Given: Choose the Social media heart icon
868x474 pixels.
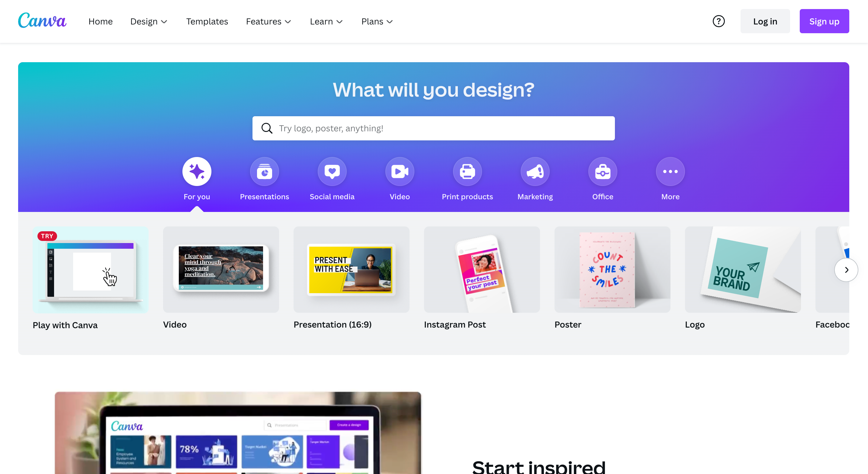Looking at the screenshot, I should point(332,171).
